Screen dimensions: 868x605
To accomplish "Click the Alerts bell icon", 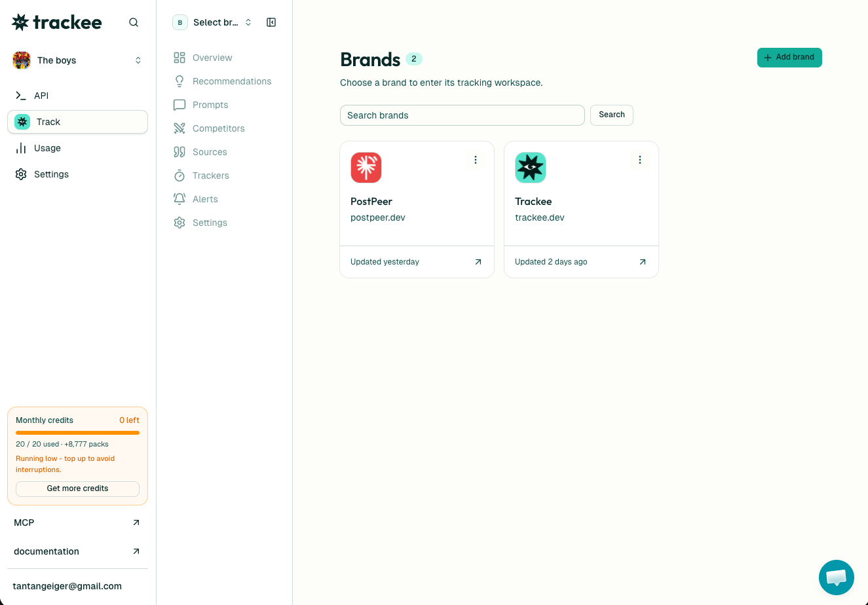I will [x=179, y=199].
